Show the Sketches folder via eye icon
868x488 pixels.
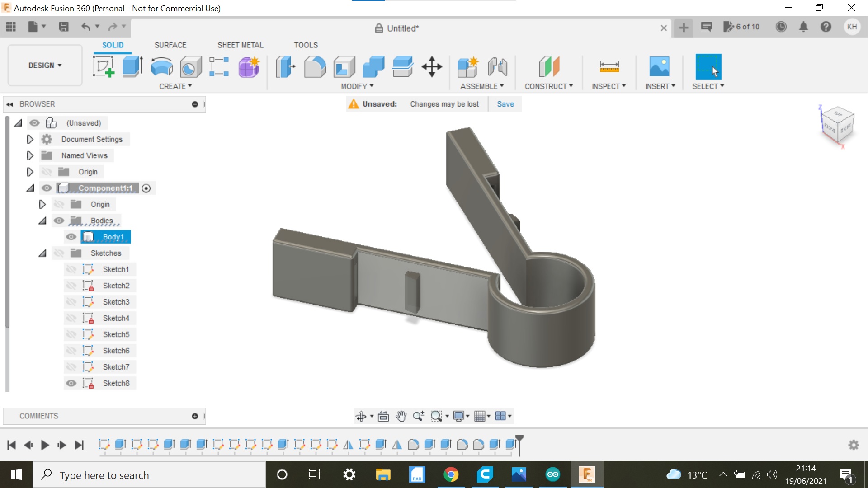[x=59, y=253]
